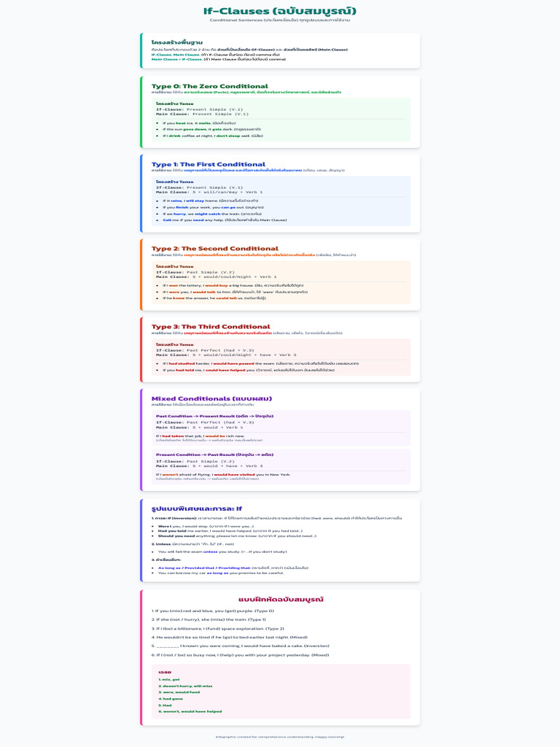This screenshot has height=747, width=560.
Task: Click answer '1. mix, get'
Action: point(169,680)
